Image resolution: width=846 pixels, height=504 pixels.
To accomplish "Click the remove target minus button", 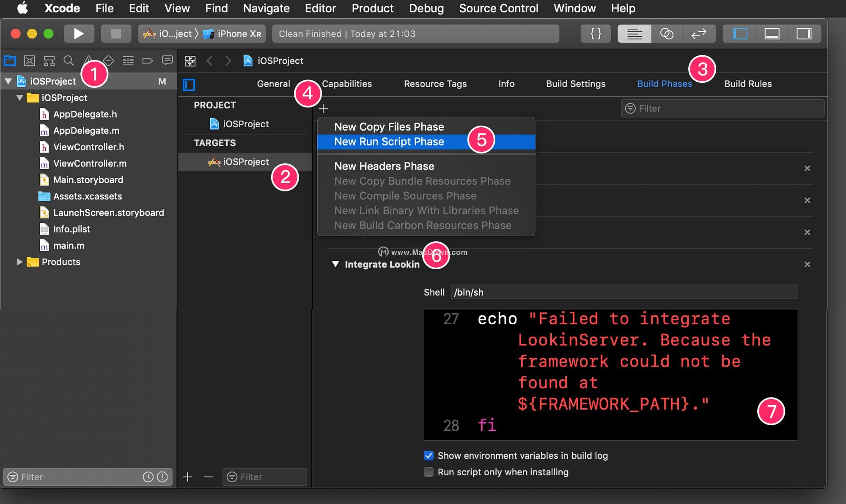I will click(208, 477).
